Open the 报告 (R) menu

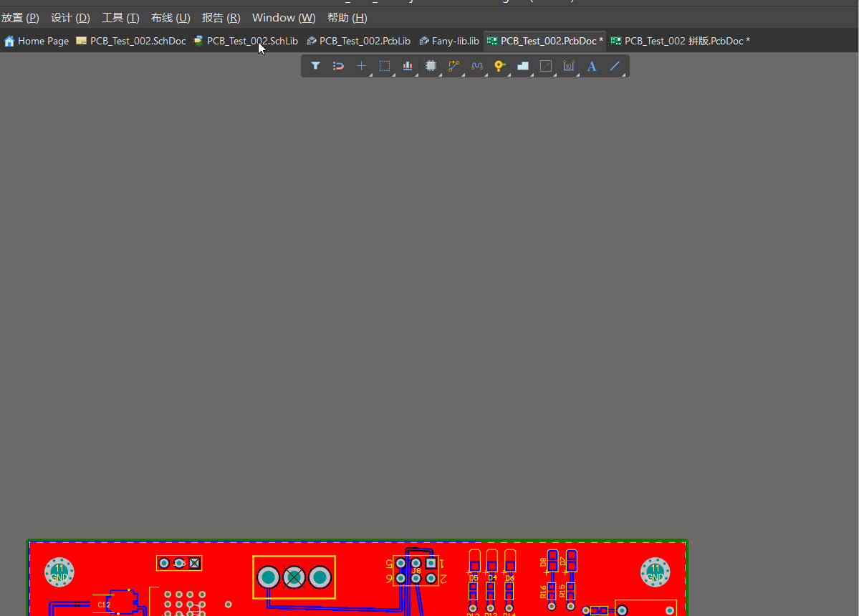221,18
